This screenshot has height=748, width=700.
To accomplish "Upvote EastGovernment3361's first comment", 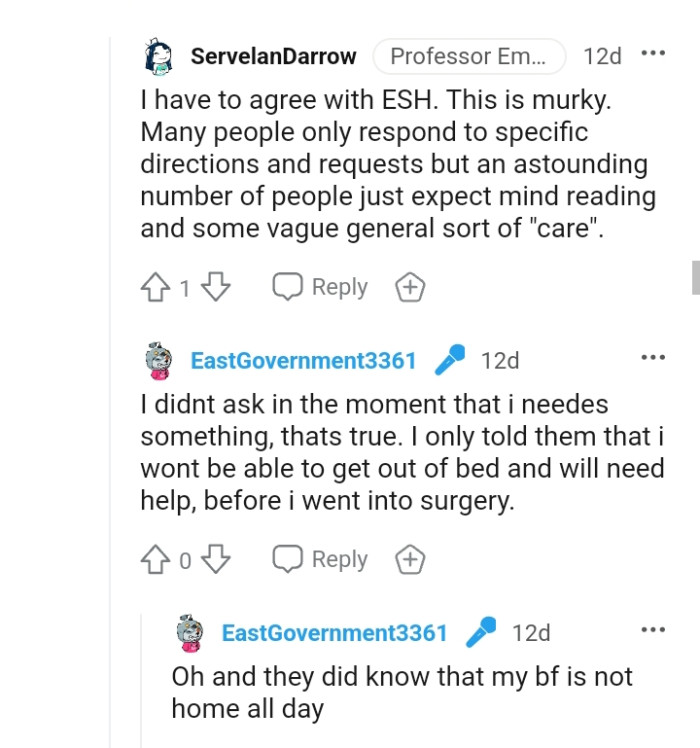I will click(x=155, y=560).
